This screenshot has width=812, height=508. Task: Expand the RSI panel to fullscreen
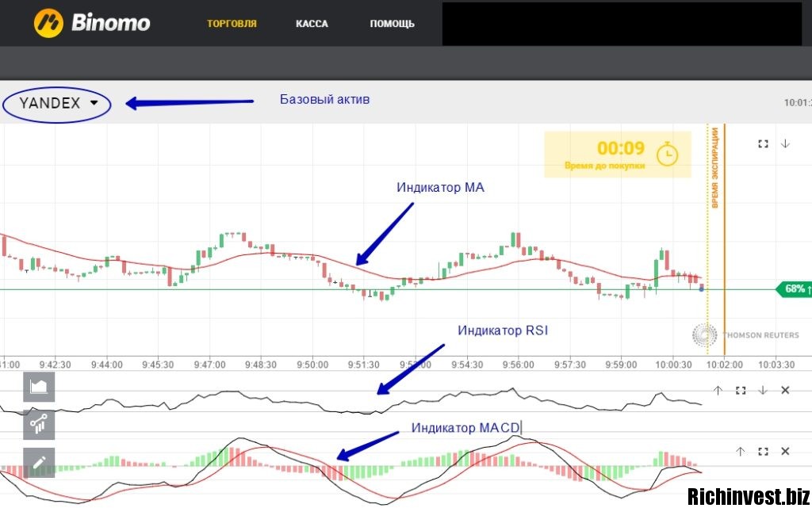741,391
